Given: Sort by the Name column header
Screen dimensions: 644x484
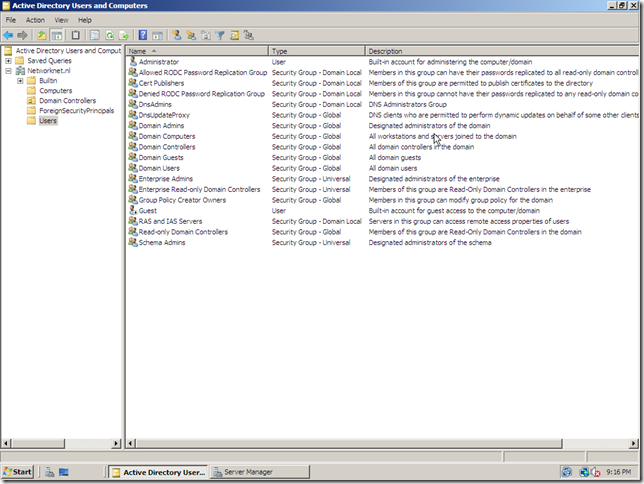Looking at the screenshot, I should coord(197,51).
